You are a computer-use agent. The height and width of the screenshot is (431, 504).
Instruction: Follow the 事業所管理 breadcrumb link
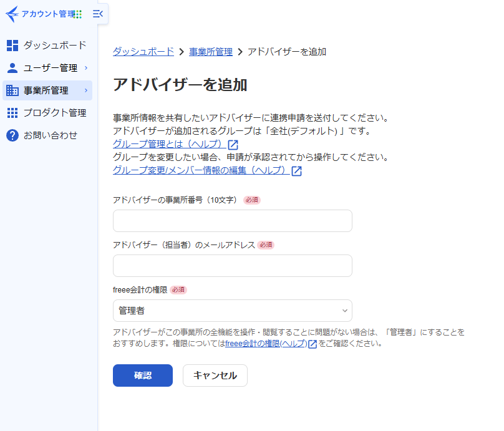(x=211, y=52)
